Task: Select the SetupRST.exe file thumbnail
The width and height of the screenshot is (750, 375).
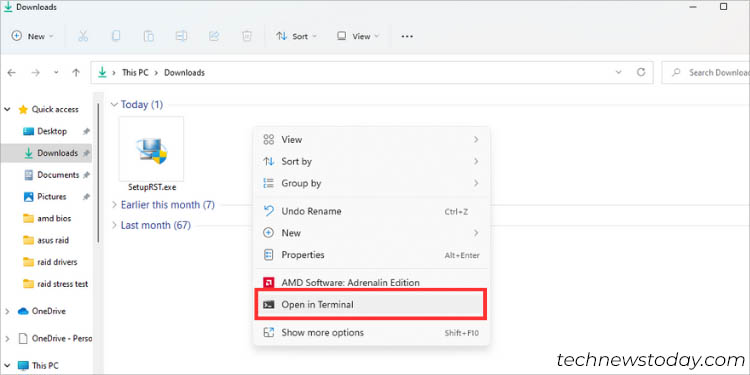Action: tap(152, 154)
